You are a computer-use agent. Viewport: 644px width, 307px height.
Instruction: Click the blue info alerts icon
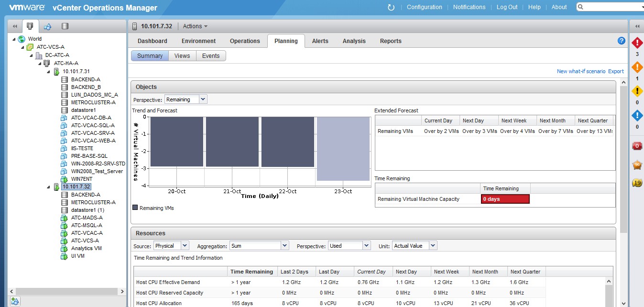point(637,115)
